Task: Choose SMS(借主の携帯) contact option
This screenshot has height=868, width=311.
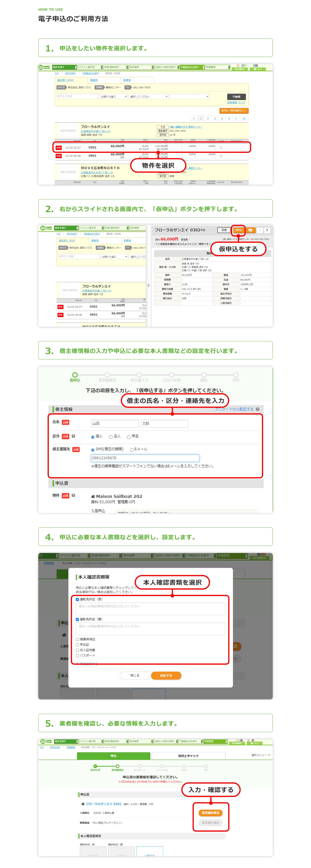Action: pos(93,450)
